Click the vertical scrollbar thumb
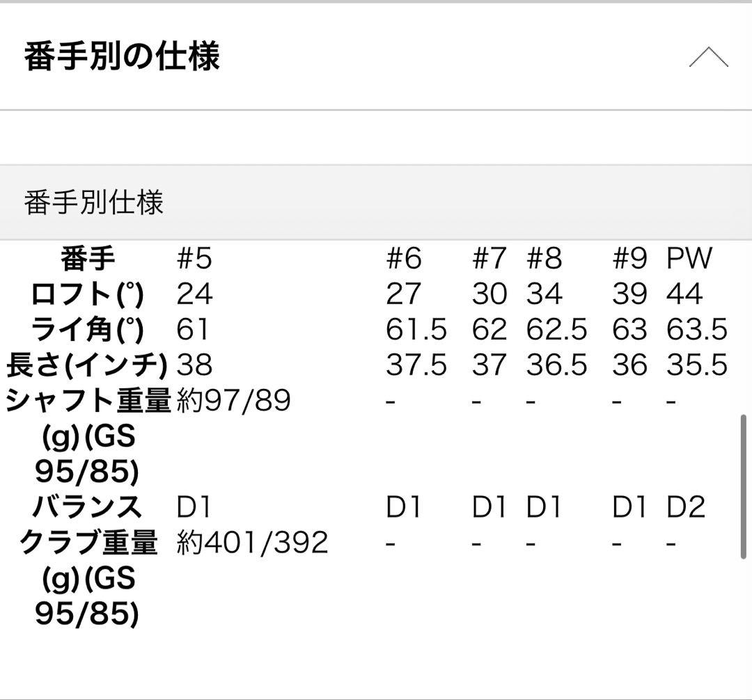The image size is (752, 700). click(745, 486)
